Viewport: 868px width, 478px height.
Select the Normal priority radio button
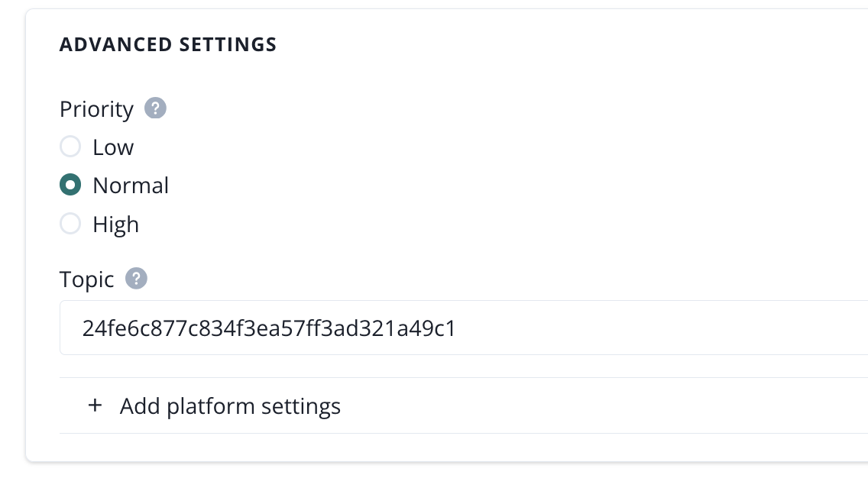click(70, 185)
